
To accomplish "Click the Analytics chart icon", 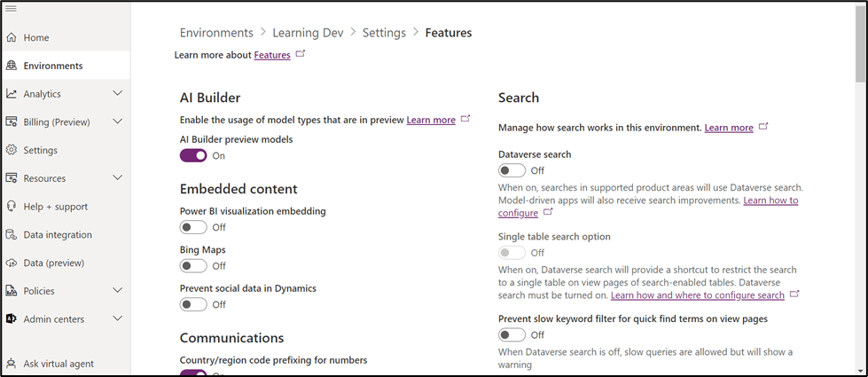I will click(12, 94).
